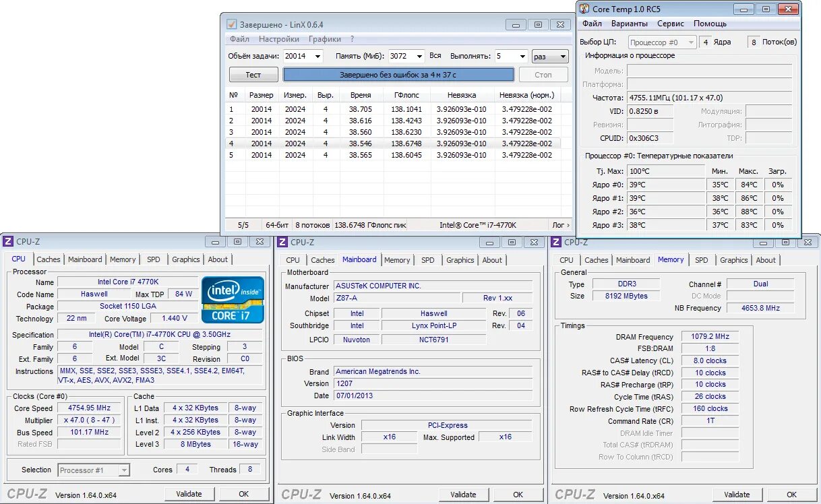Click the Intel Core i7 logo badge
Viewport: 821px width, 504px height.
coord(233,300)
